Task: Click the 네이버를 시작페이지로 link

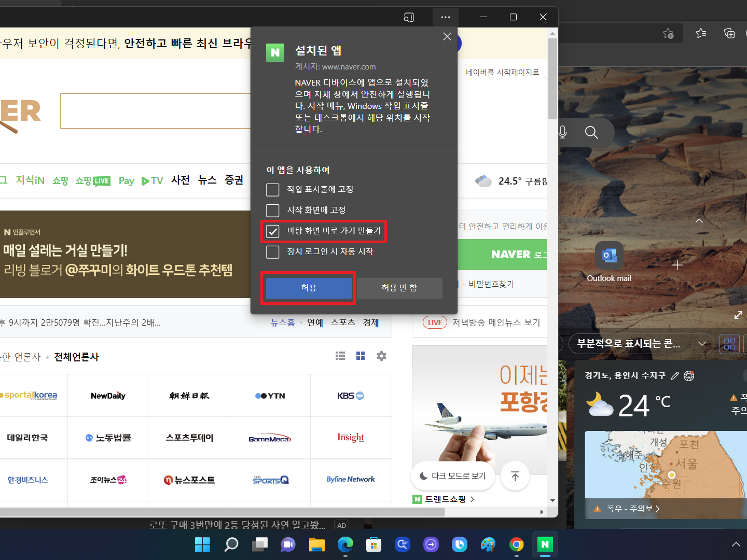Action: point(503,72)
